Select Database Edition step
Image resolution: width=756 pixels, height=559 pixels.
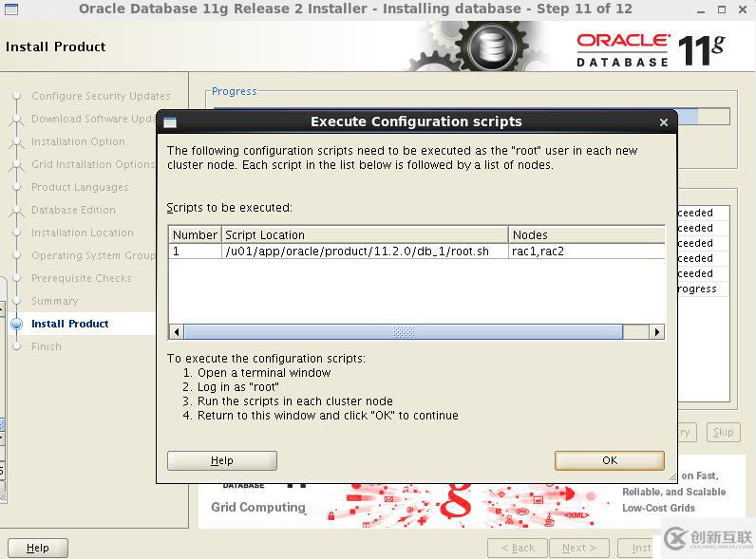tap(73, 210)
